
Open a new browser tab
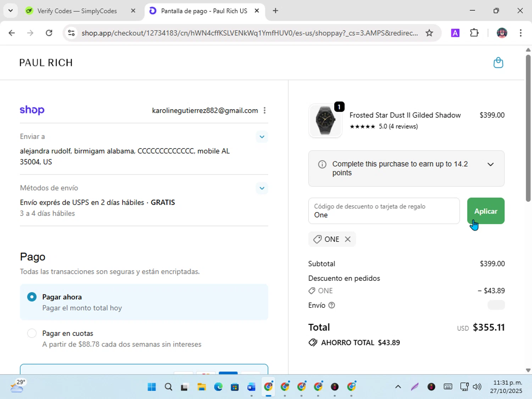[276, 11]
